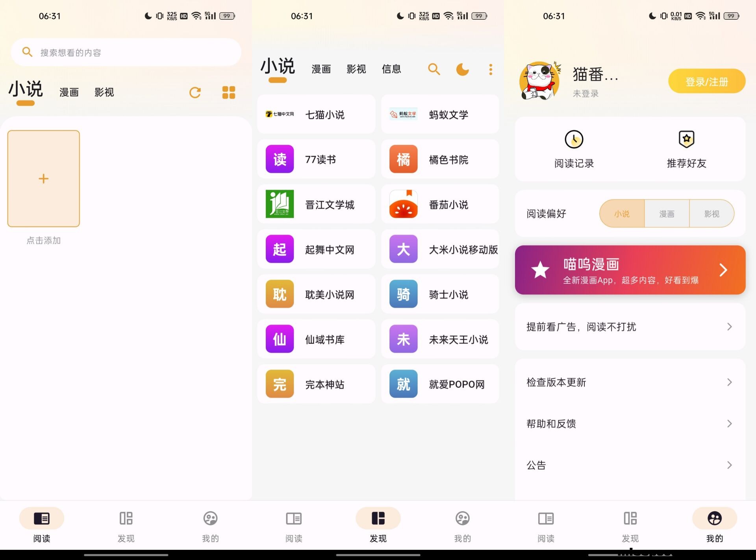Tap 发现 in the Discover screen's bottom bar
Image resolution: width=756 pixels, height=560 pixels.
[378, 525]
